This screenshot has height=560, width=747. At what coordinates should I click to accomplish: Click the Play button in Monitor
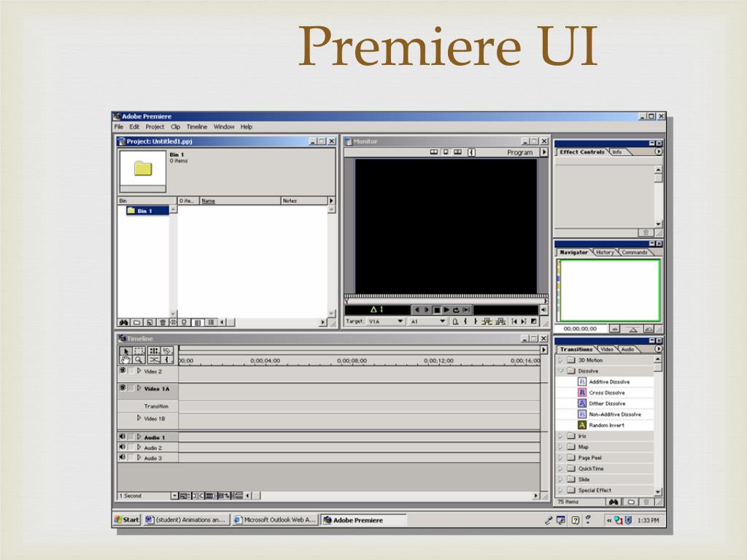(x=446, y=310)
